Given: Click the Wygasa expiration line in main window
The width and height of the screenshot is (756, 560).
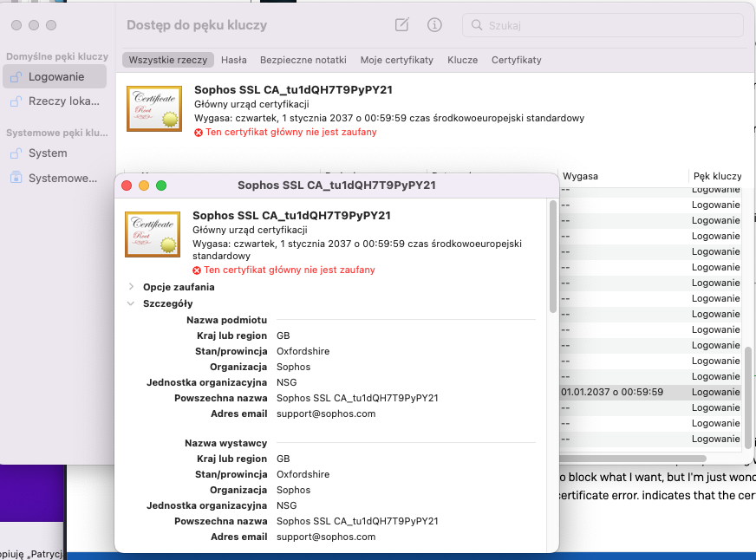Looking at the screenshot, I should point(389,118).
